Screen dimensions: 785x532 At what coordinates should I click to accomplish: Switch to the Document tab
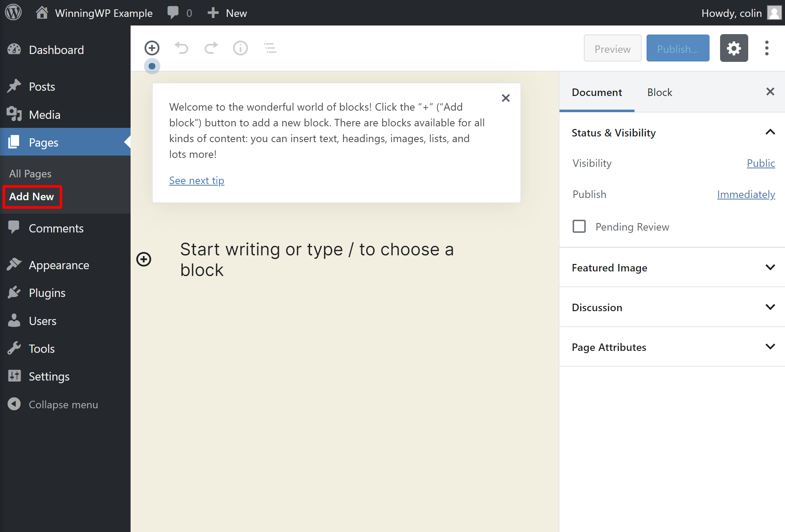(597, 92)
